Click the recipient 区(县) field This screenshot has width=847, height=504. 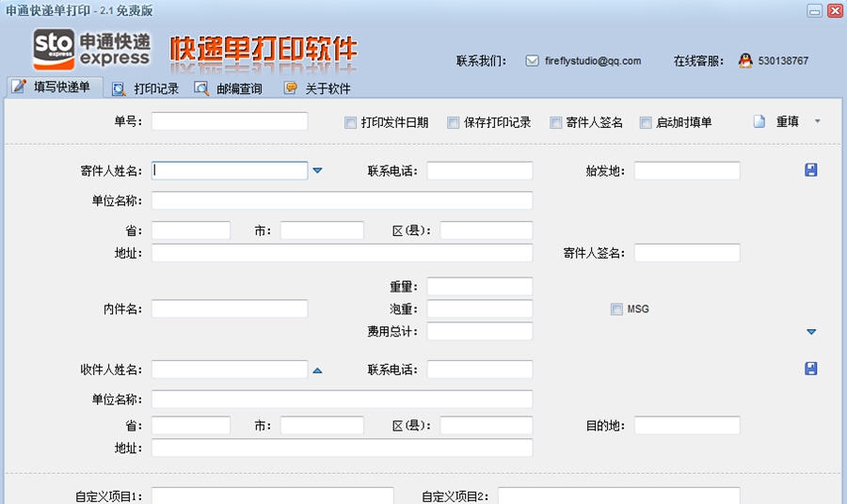pos(487,425)
